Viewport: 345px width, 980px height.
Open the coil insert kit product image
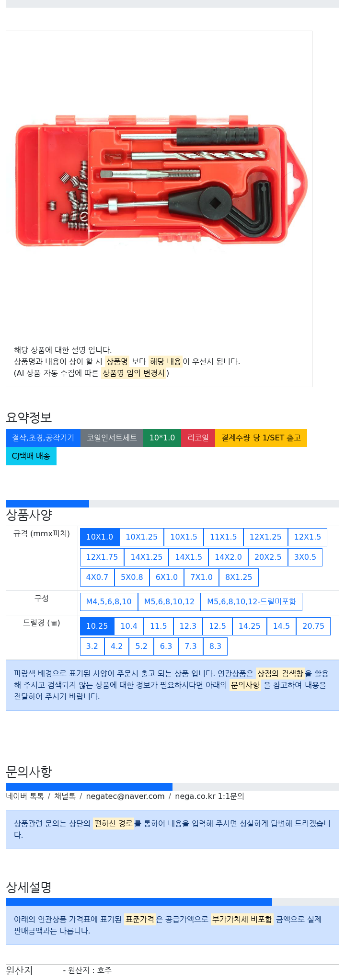(159, 181)
